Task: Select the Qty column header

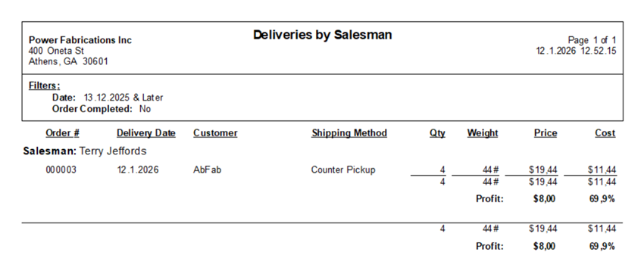Action: (437, 133)
